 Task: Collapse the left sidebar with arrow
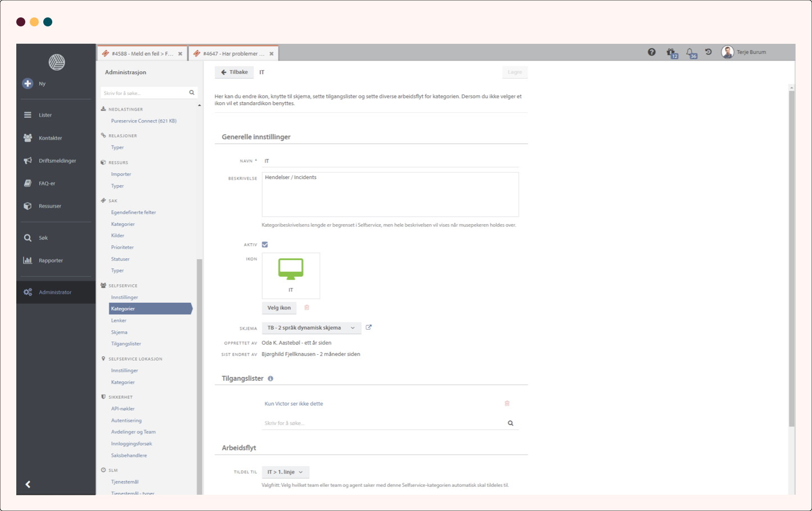(28, 484)
